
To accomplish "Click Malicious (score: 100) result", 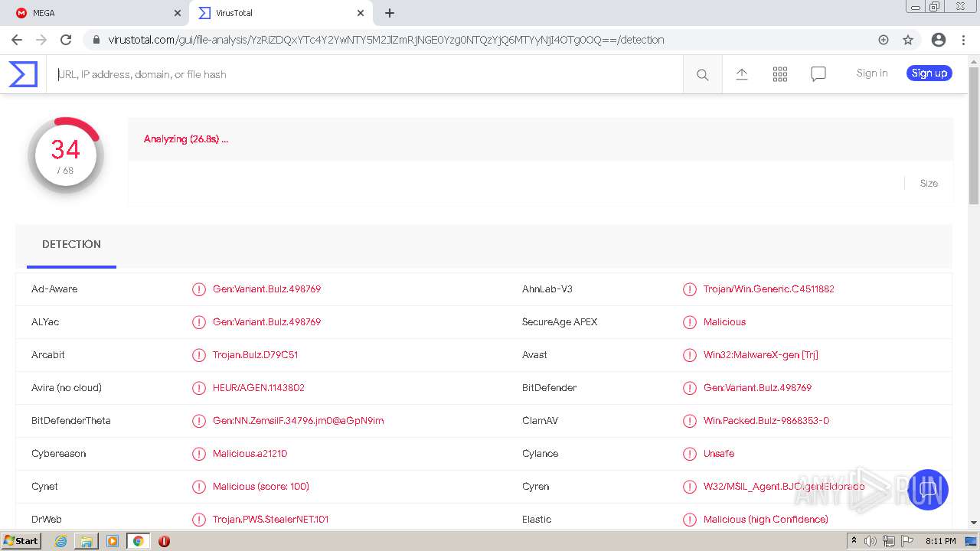I will 261,487.
